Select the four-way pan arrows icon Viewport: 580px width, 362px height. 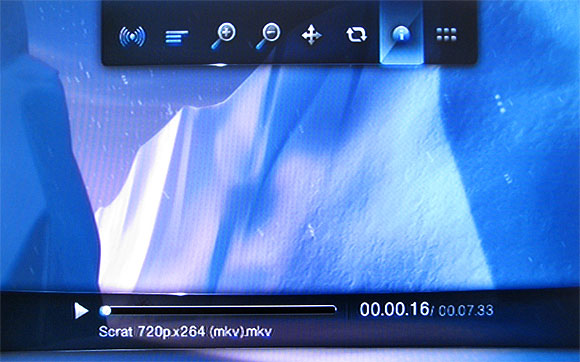[311, 35]
